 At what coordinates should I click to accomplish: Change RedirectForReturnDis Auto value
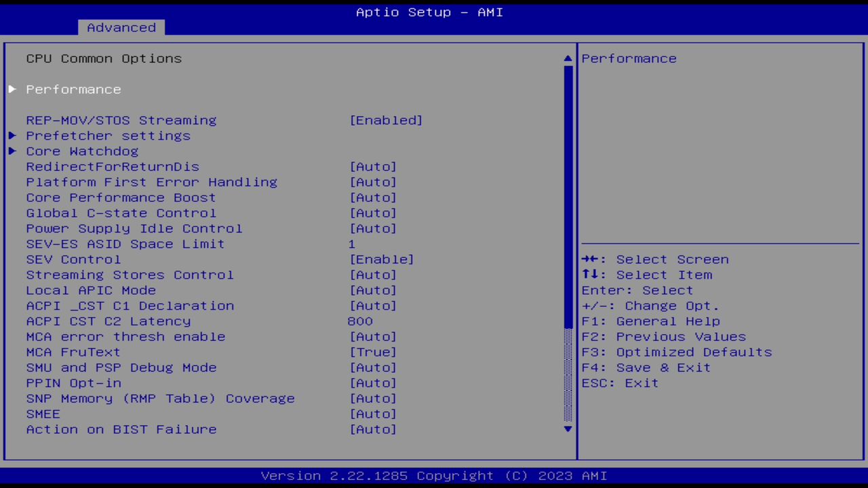(x=373, y=167)
